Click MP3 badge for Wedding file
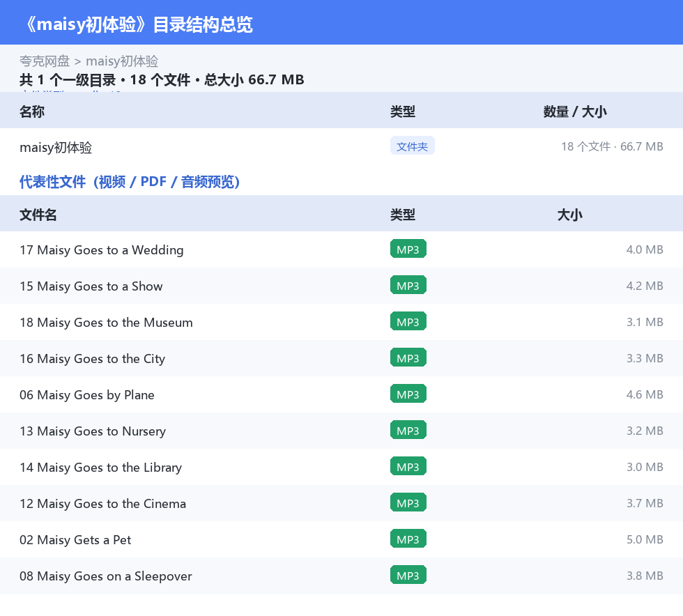Image resolution: width=683 pixels, height=616 pixels. click(408, 249)
